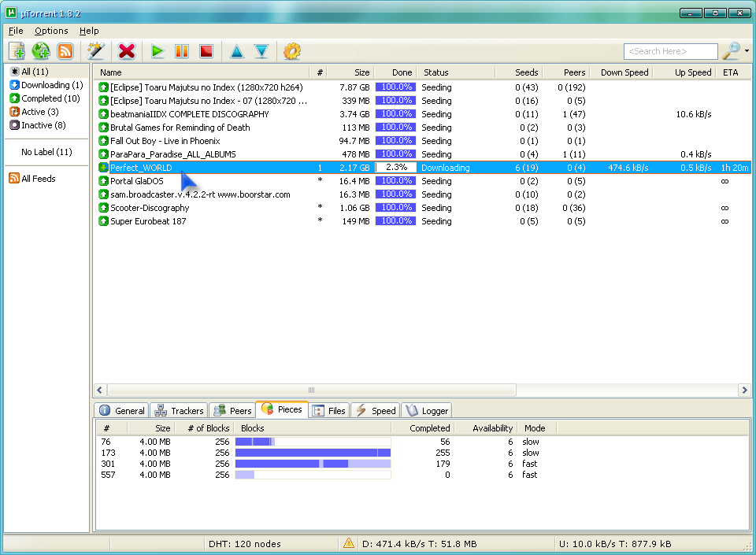Click the green Start torrent icon
756x555 pixels.
157,51
